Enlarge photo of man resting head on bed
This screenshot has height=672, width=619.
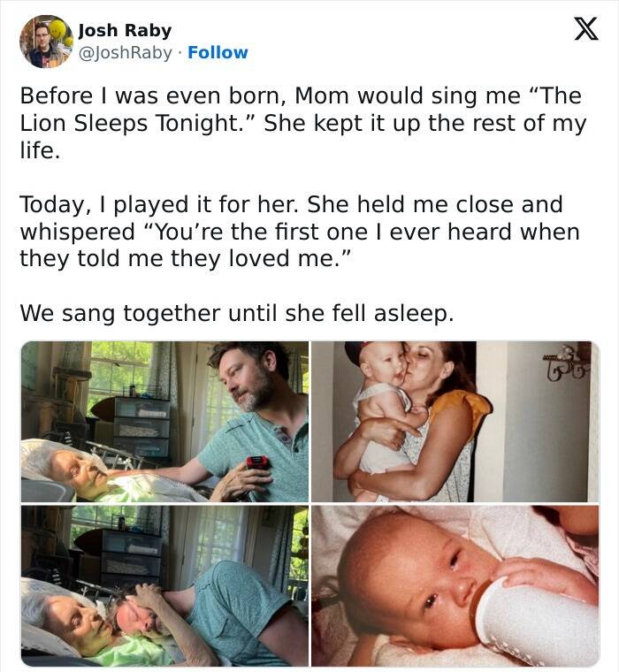pyautogui.click(x=164, y=586)
